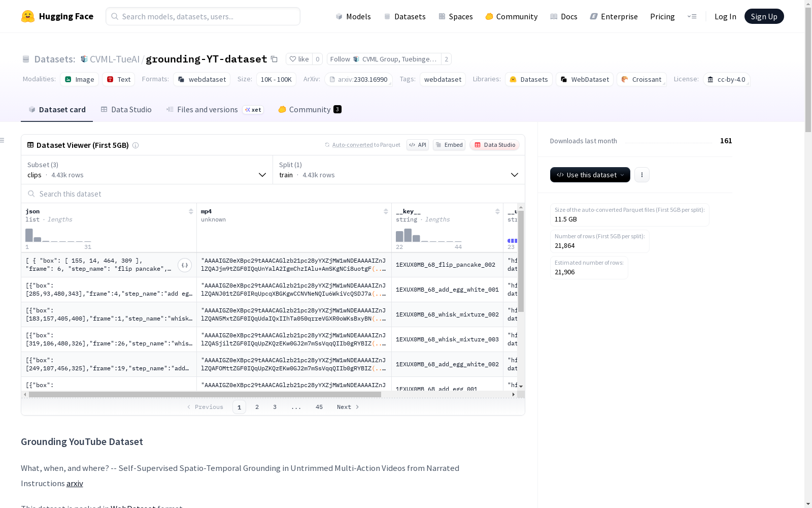Toggle the left sidebar menu icon
The image size is (812, 508).
tap(3, 140)
